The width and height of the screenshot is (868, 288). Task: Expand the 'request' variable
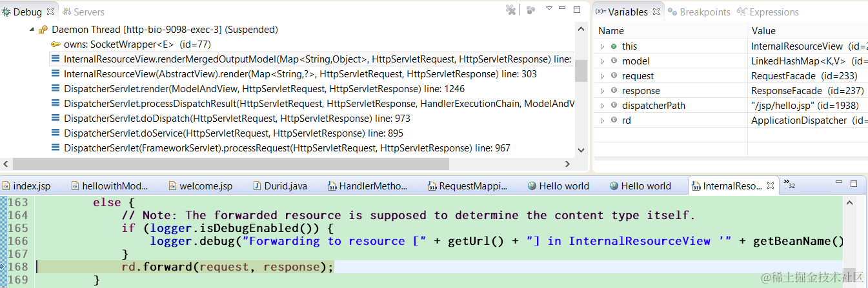tap(602, 76)
